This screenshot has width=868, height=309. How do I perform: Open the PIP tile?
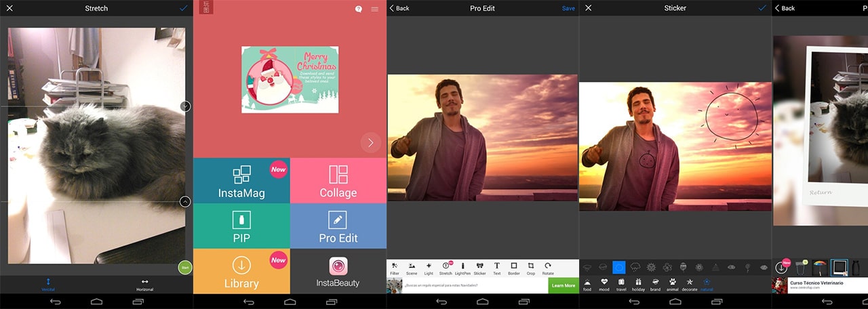click(x=241, y=226)
